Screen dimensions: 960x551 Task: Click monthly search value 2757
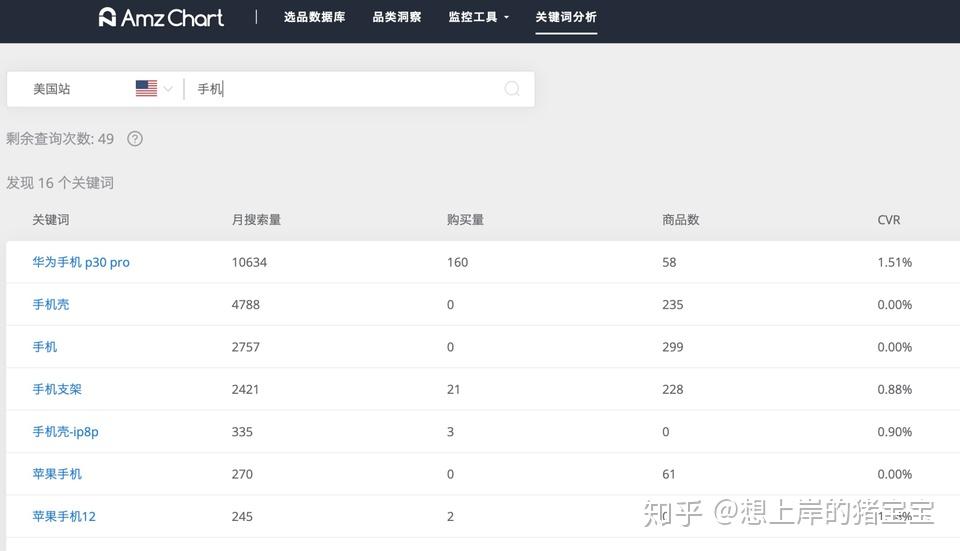click(x=246, y=347)
